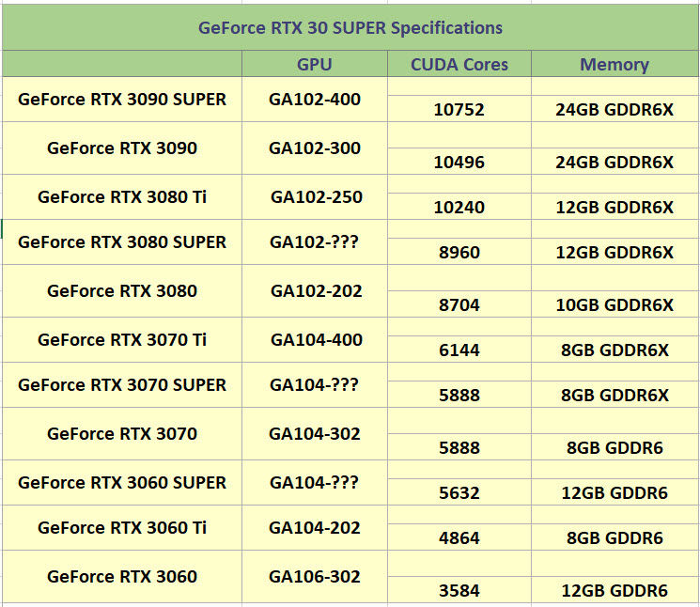Select the GeForce RTX 30 SUPER Specifications title cell
The width and height of the screenshot is (700, 607).
point(350,27)
